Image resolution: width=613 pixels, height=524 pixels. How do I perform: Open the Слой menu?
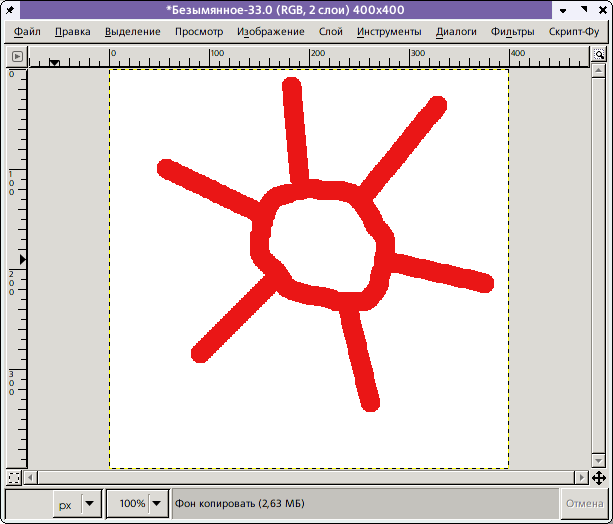click(x=330, y=31)
